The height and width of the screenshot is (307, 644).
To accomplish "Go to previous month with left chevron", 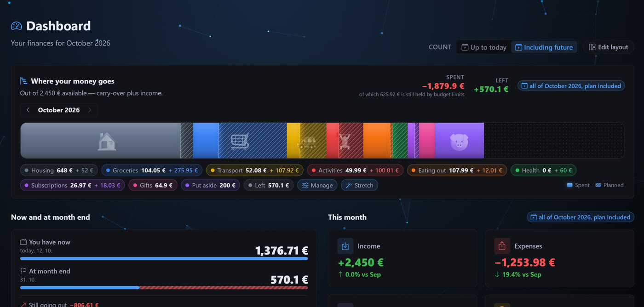I will tap(28, 110).
